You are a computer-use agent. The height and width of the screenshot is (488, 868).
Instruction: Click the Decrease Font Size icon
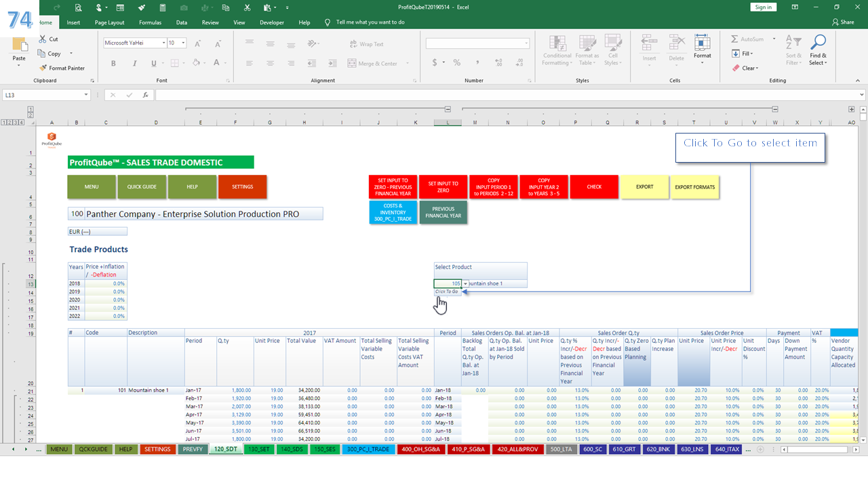tap(217, 43)
